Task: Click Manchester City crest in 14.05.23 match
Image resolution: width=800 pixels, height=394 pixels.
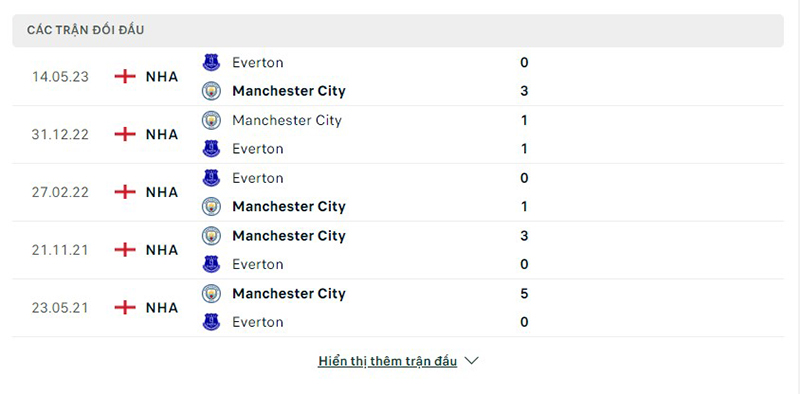Action: (x=211, y=91)
